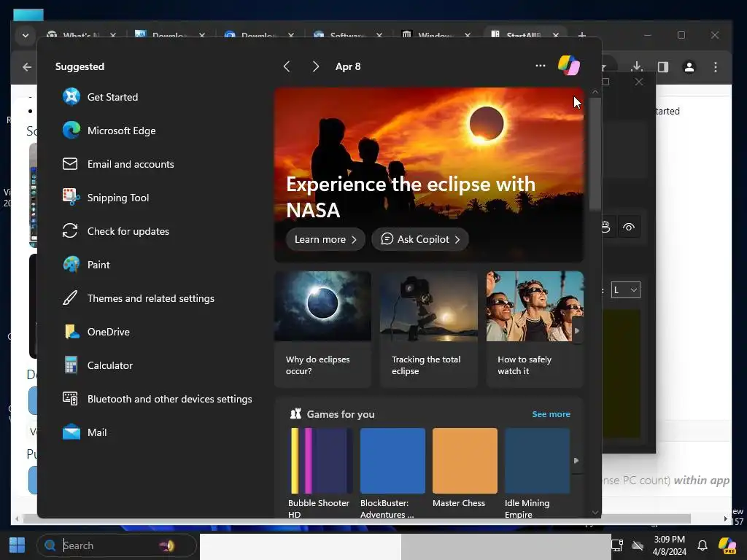747x560 pixels.
Task: Expand the browser tab search dropdown
Action: click(x=26, y=35)
